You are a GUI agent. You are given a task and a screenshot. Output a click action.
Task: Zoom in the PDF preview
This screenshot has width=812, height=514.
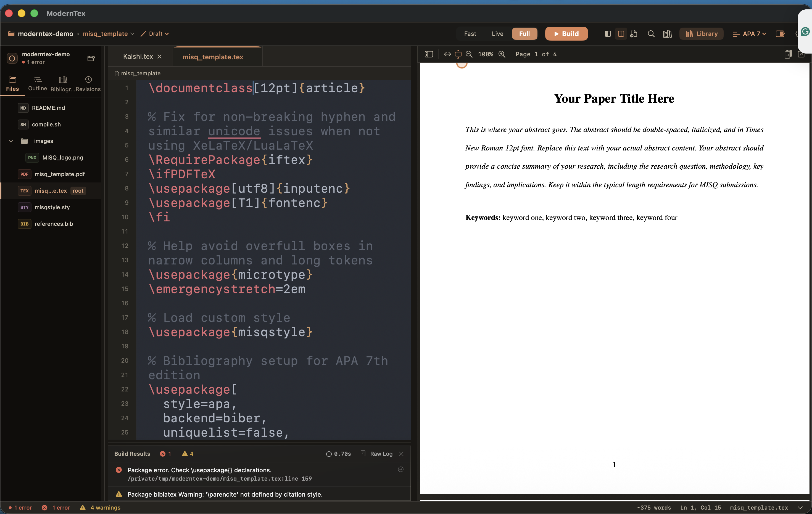point(502,54)
